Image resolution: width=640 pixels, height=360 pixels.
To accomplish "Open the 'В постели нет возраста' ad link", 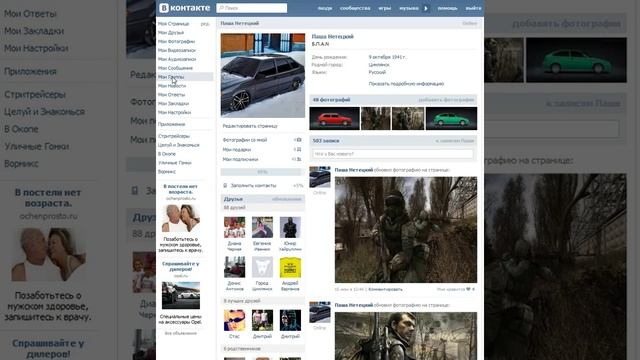I will [x=180, y=189].
